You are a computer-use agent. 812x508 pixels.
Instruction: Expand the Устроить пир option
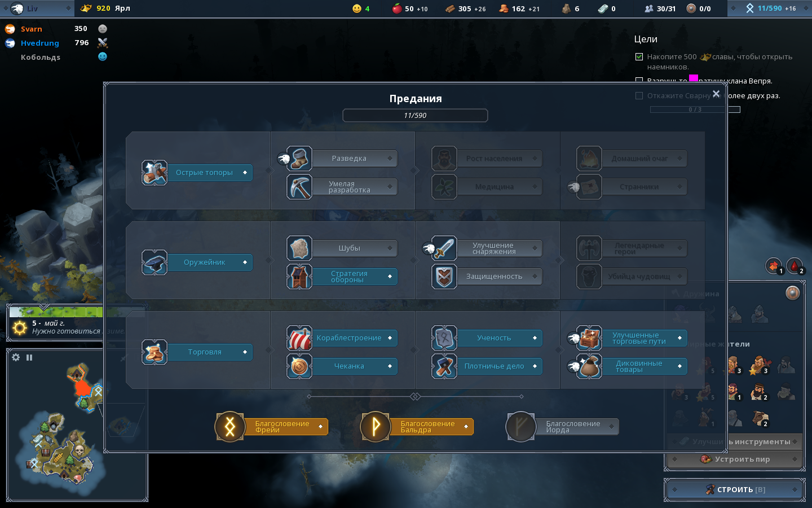coord(735,459)
